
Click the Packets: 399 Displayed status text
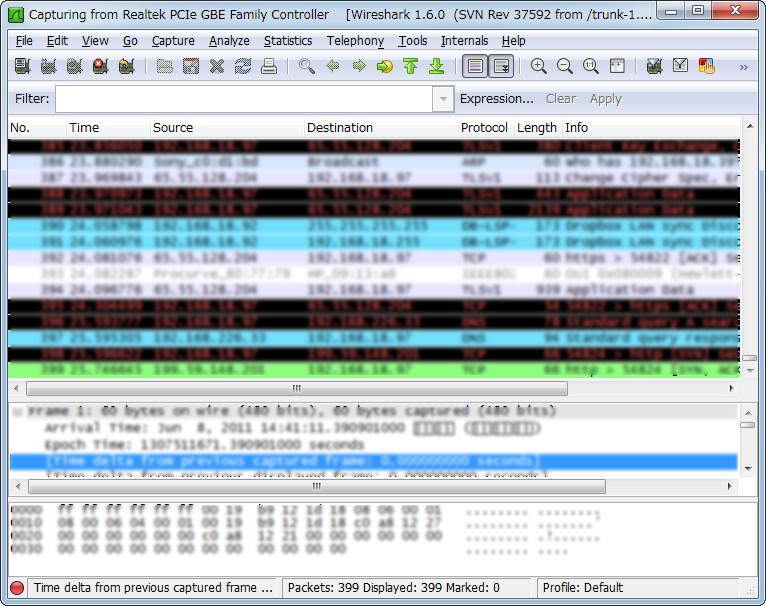(x=393, y=587)
